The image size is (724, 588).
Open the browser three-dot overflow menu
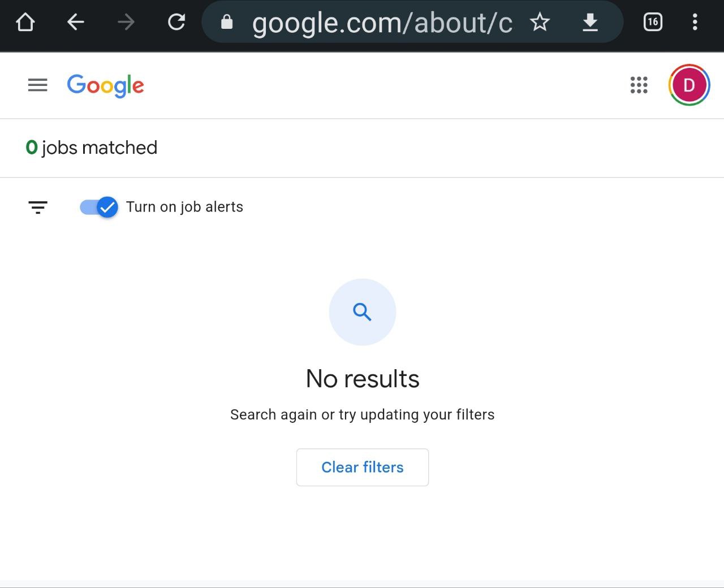pos(695,22)
